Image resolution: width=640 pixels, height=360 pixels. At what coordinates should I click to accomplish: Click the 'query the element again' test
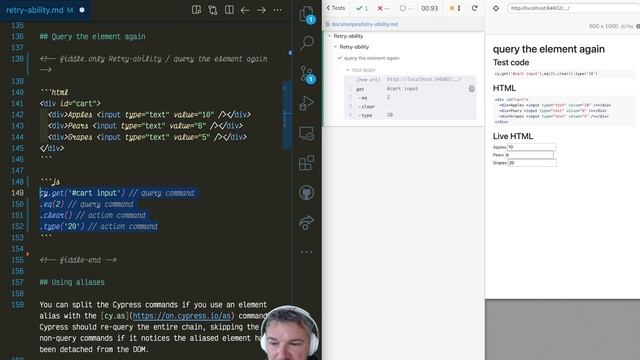pyautogui.click(x=371, y=58)
